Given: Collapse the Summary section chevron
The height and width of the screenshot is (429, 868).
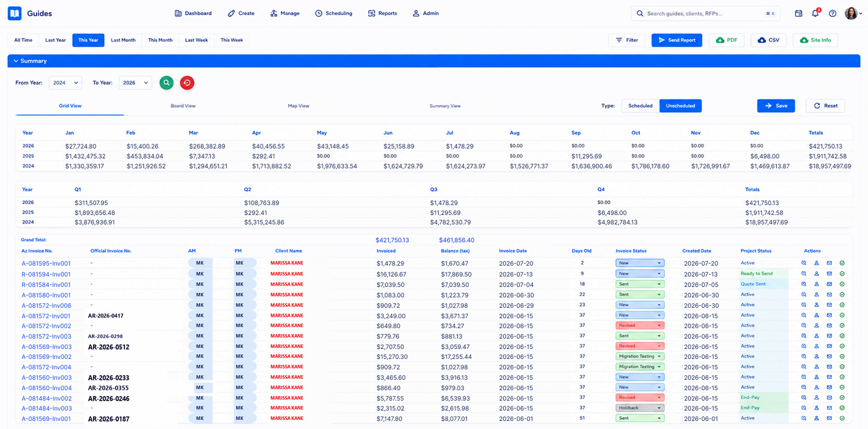Looking at the screenshot, I should [x=16, y=61].
